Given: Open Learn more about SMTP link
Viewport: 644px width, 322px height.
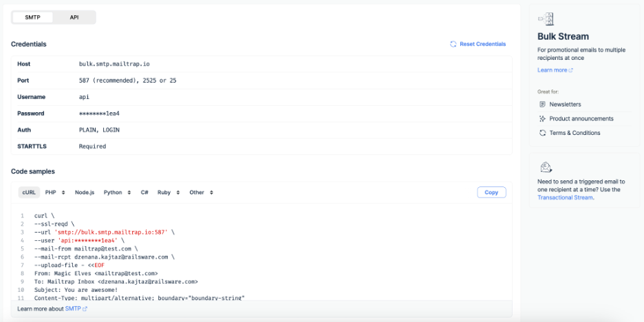Looking at the screenshot, I should tap(73, 308).
